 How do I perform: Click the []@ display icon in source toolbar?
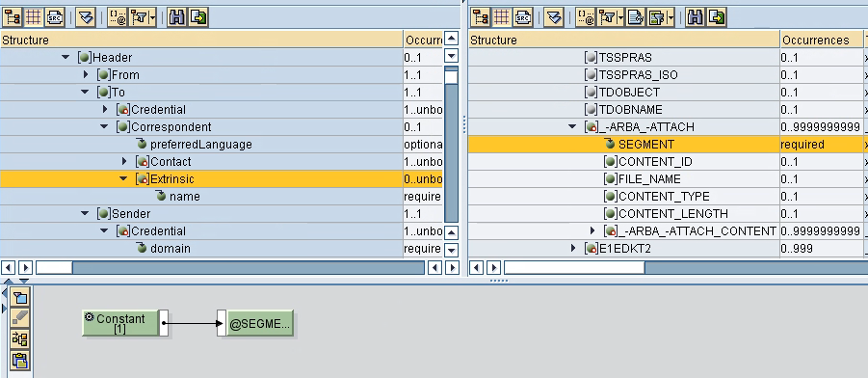117,17
